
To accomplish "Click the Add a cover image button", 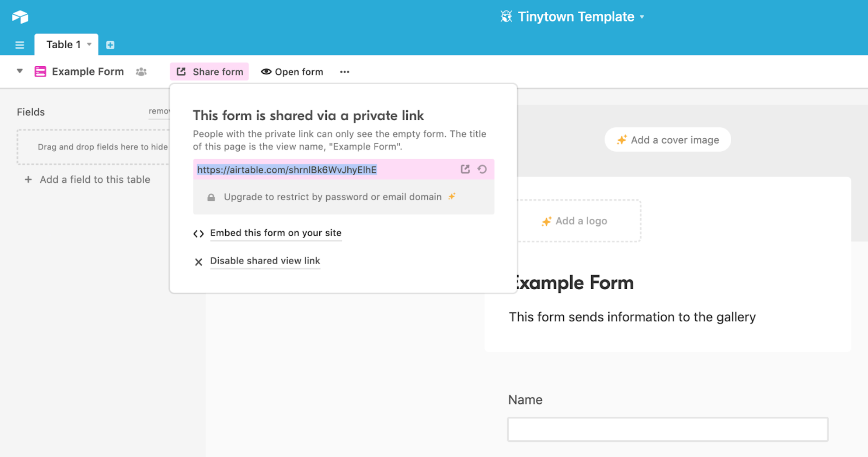I will (x=667, y=140).
